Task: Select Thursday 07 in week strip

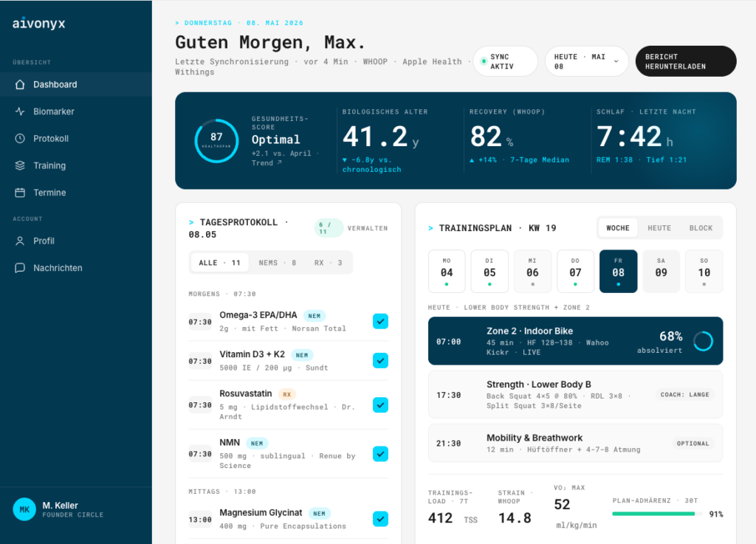Action: 575,272
